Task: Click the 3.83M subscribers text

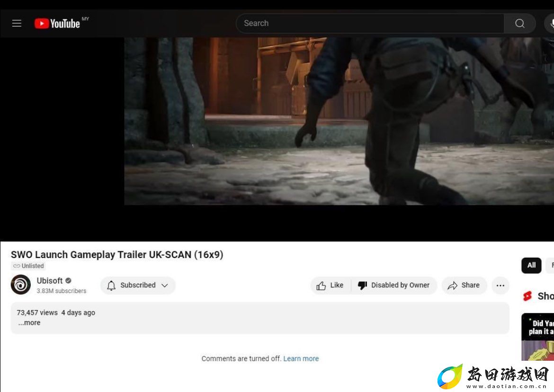Action: pos(62,291)
